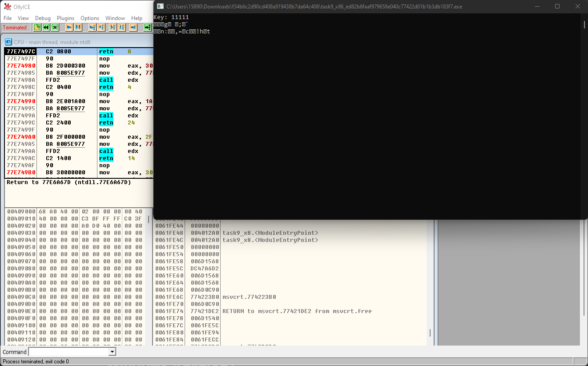Select stack row 0061FE74 RETURN to msvcrt
Viewport: 588px width, 366px height.
pyautogui.click(x=290, y=311)
